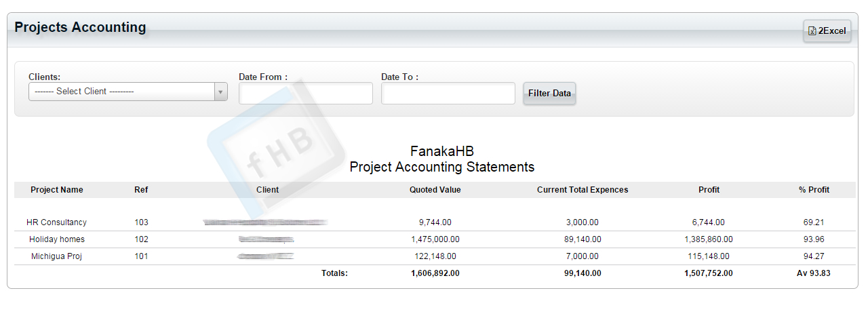This screenshot has height=314, width=868.
Task: Click the Quoted Value column header
Action: coord(435,190)
